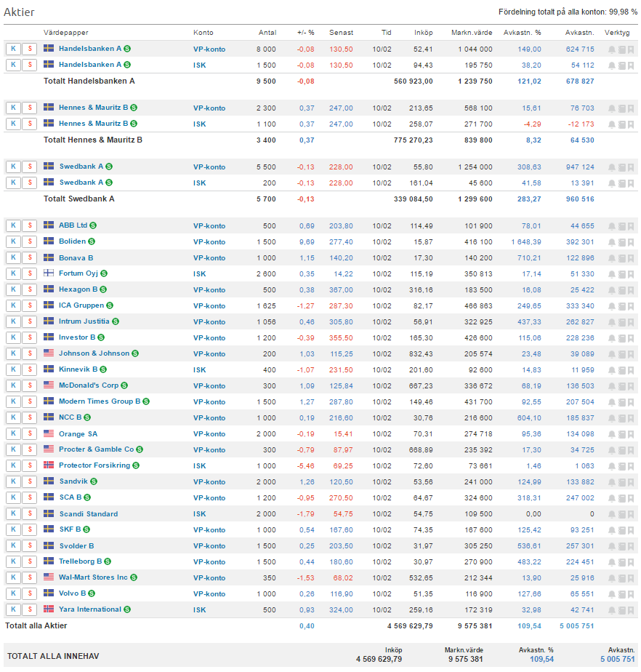Bookmark the Hexagon B row
Screen dimensions: 641x672
click(631, 290)
